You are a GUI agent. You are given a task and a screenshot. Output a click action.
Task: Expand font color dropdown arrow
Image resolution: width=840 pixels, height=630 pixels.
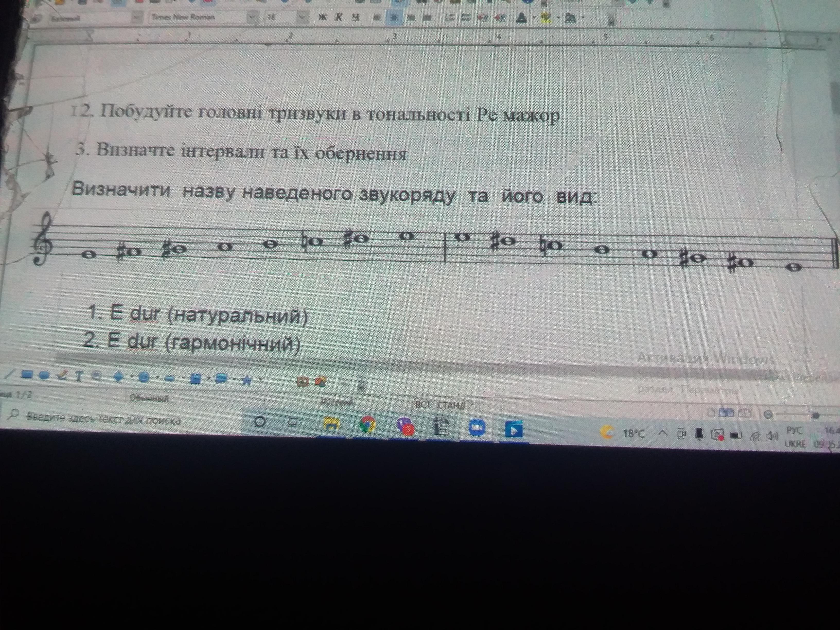pos(534,17)
